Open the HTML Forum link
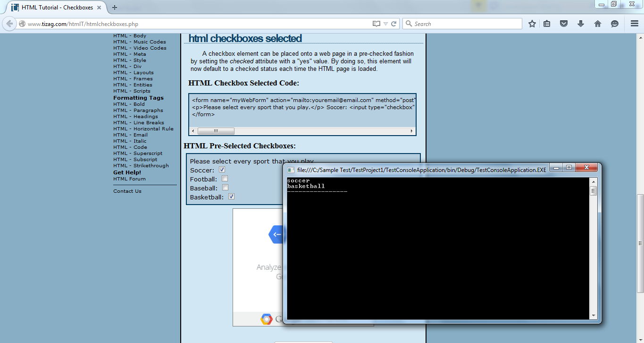Image resolution: width=644 pixels, height=343 pixels. click(129, 179)
